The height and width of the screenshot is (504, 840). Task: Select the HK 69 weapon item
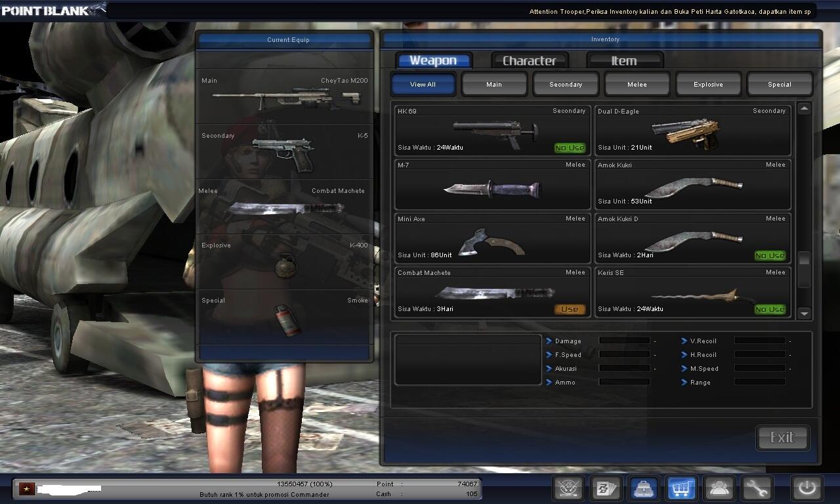pyautogui.click(x=492, y=131)
